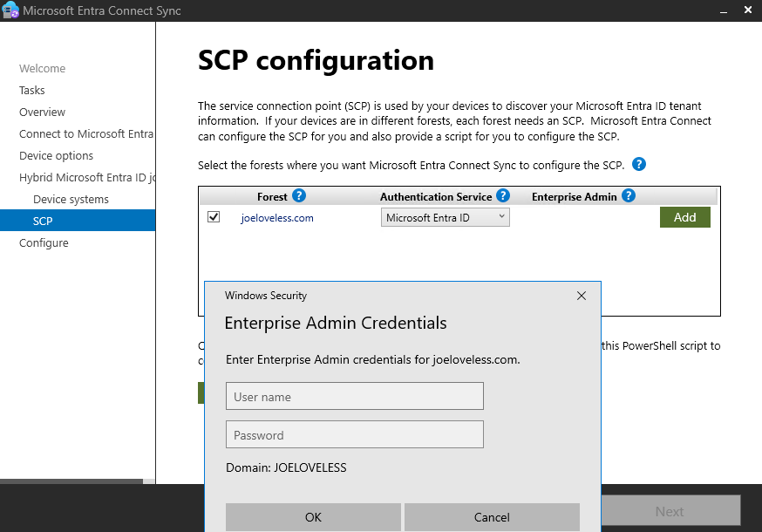Open Device options step in sidebar
The image size is (762, 532).
click(57, 156)
